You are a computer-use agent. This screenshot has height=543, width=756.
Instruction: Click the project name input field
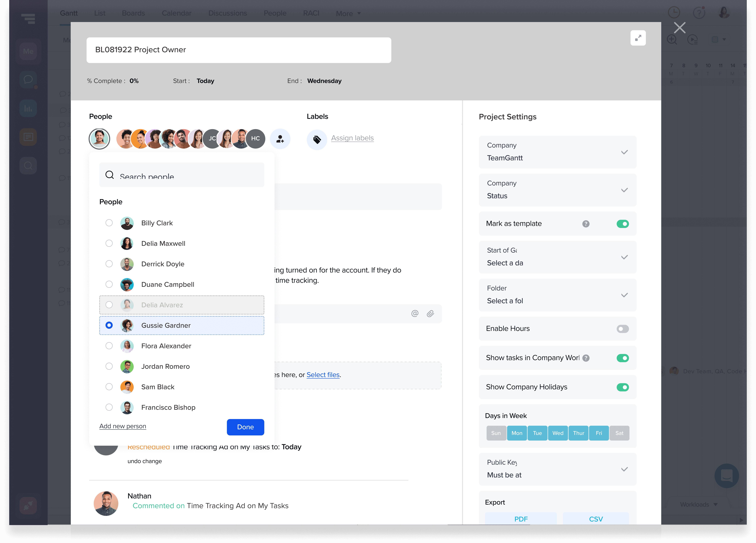point(239,50)
